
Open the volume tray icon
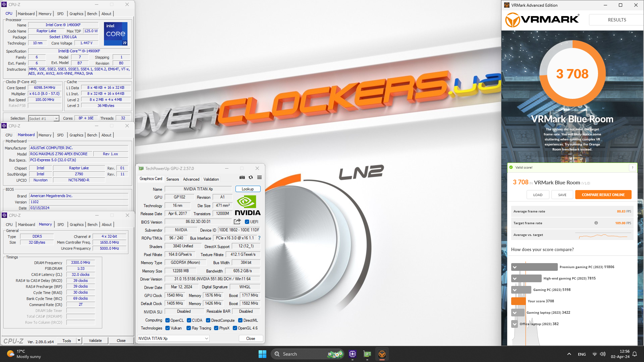pyautogui.click(x=603, y=354)
